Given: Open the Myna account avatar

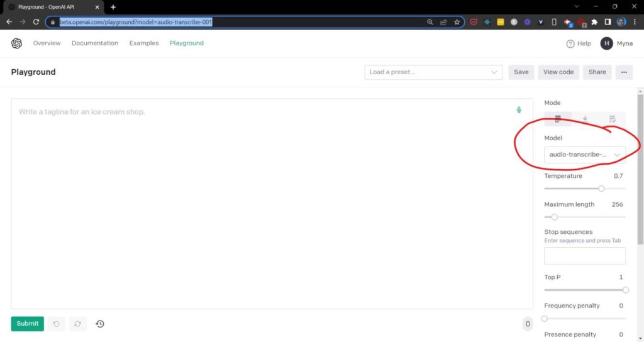Looking at the screenshot, I should [x=606, y=43].
